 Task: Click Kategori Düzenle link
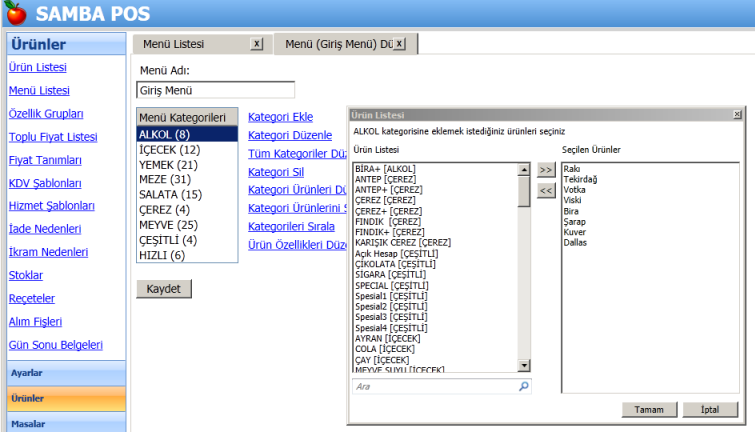pos(290,135)
